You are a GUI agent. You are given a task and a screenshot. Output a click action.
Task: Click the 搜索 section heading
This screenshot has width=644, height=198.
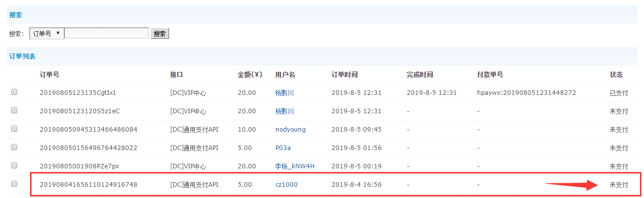[x=16, y=15]
